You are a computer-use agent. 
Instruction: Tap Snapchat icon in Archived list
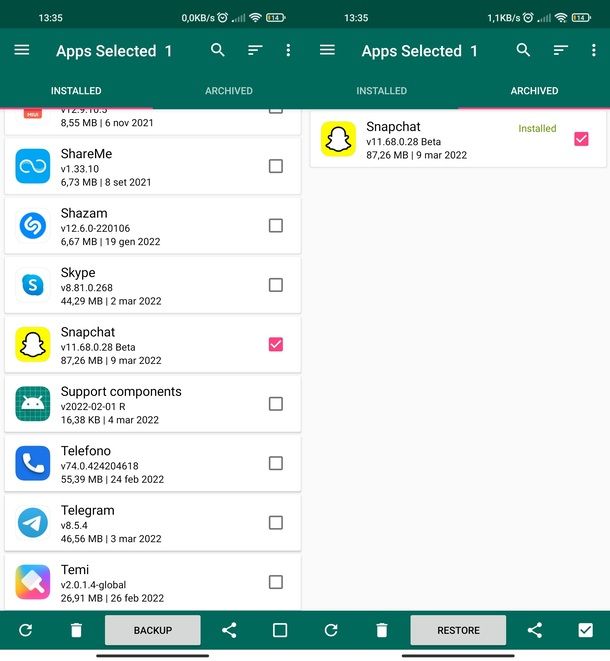coord(338,139)
